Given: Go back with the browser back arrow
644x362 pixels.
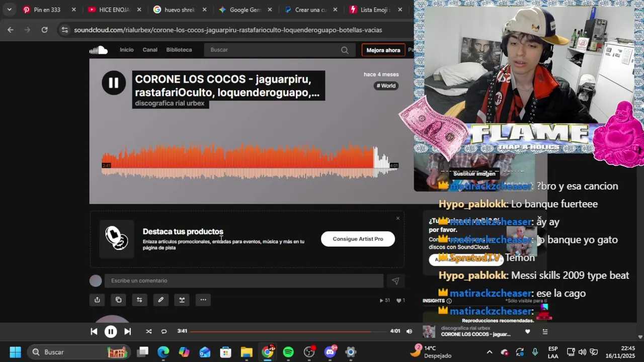Looking at the screenshot, I should point(11,30).
